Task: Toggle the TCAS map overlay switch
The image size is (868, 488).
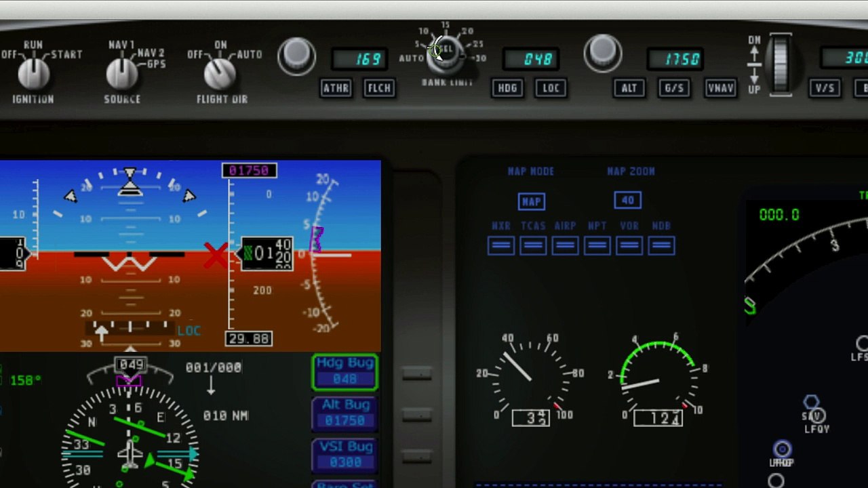Action: point(533,245)
